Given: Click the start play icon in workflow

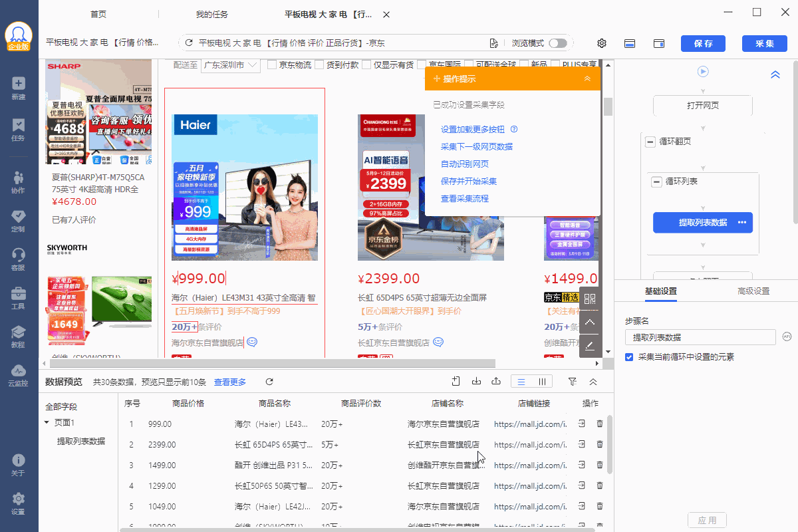Looking at the screenshot, I should coord(703,71).
